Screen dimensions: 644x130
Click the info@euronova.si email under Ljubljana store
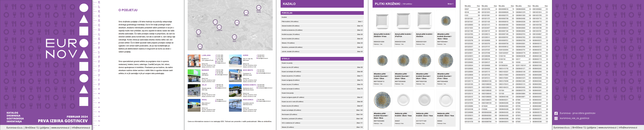coord(221,63)
